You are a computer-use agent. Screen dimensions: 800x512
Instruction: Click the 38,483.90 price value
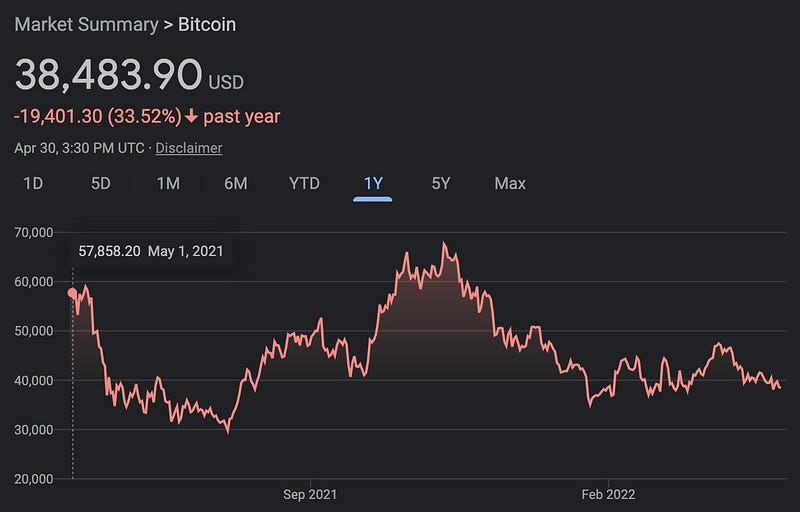(109, 74)
